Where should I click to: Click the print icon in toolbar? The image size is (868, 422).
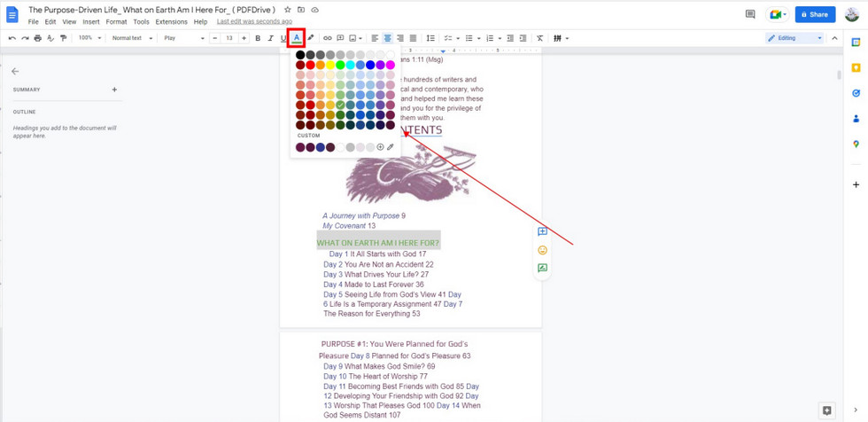(x=37, y=38)
